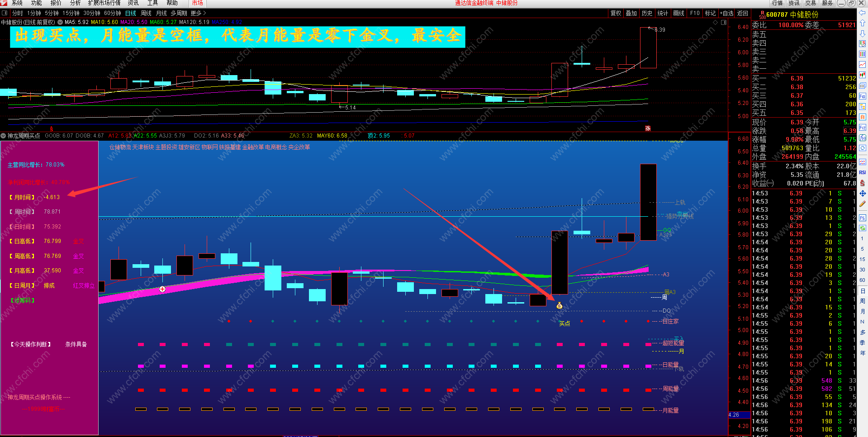
Task: Switch to 周线 chart period
Action: (146, 13)
